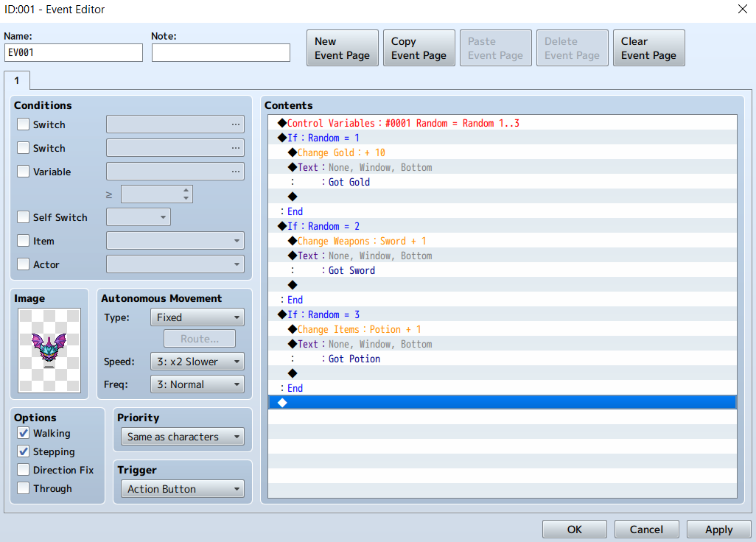This screenshot has height=542, width=756.
Task: Open the Priority dropdown Same as characters
Action: [181, 436]
